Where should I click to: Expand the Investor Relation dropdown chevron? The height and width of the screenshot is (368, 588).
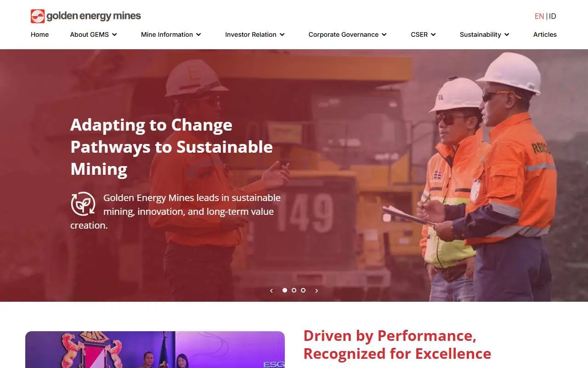click(x=282, y=34)
